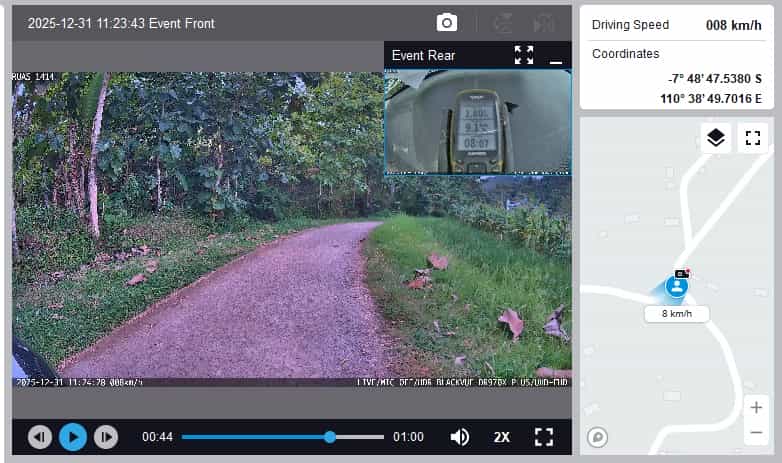
Task: Mute the video volume
Action: pyautogui.click(x=460, y=437)
